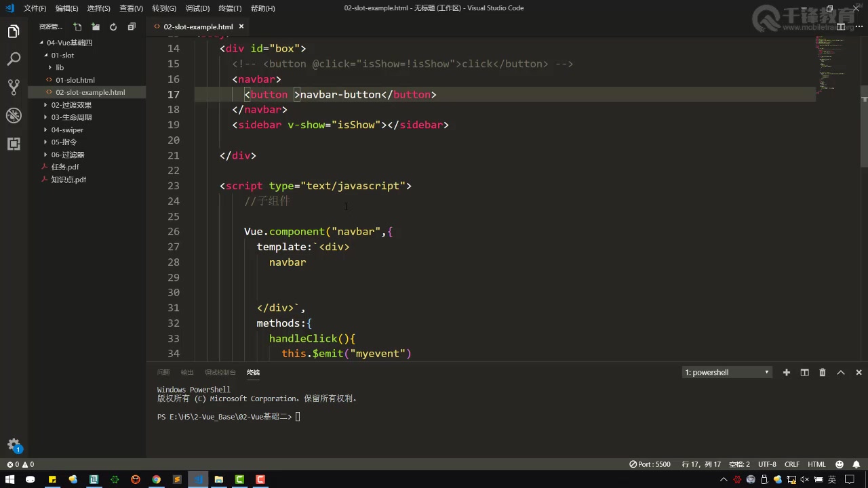This screenshot has height=488, width=868.
Task: Collapse the 01-slot folder
Action: click(x=45, y=56)
